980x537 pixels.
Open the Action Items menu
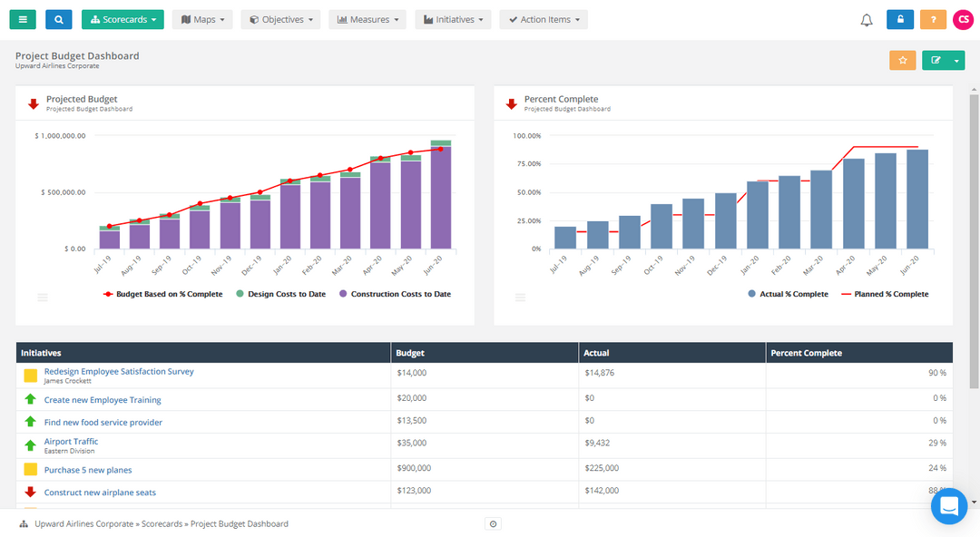(543, 19)
